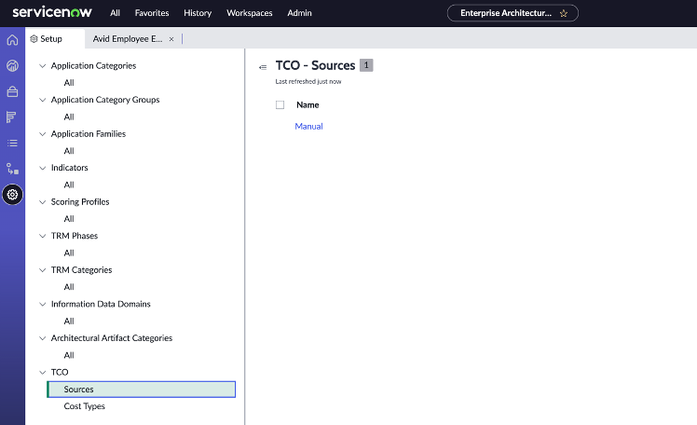697x425 pixels.
Task: Click the Setup gear sidebar icon
Action: [x=12, y=194]
